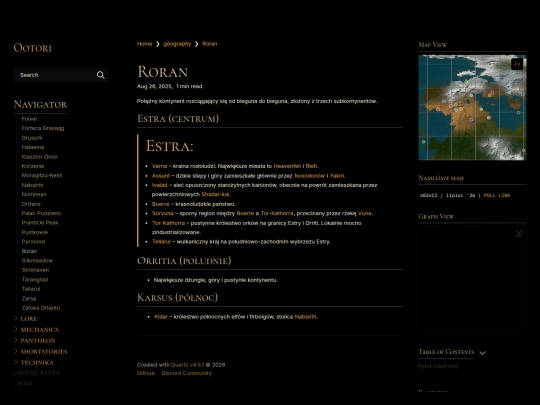This screenshot has height=405, width=540.
Task: Click the world map thumbnail
Action: pyautogui.click(x=472, y=107)
